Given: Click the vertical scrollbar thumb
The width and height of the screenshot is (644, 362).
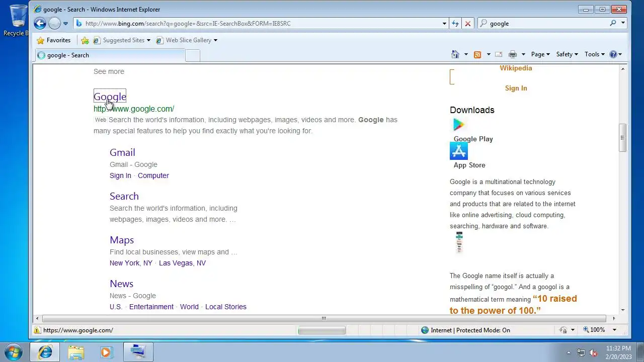Looking at the screenshot, I should [622, 138].
